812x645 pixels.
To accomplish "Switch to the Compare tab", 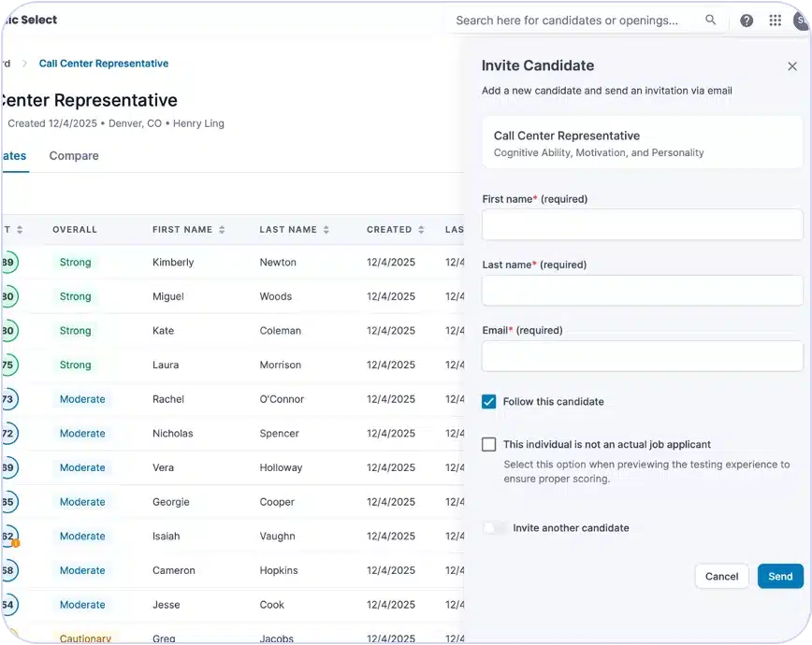I will click(74, 156).
